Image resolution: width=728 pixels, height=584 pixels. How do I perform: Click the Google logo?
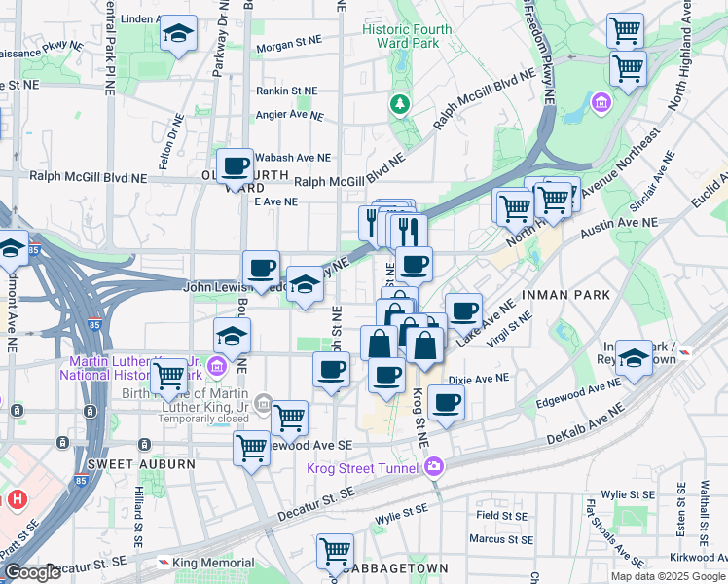33,571
